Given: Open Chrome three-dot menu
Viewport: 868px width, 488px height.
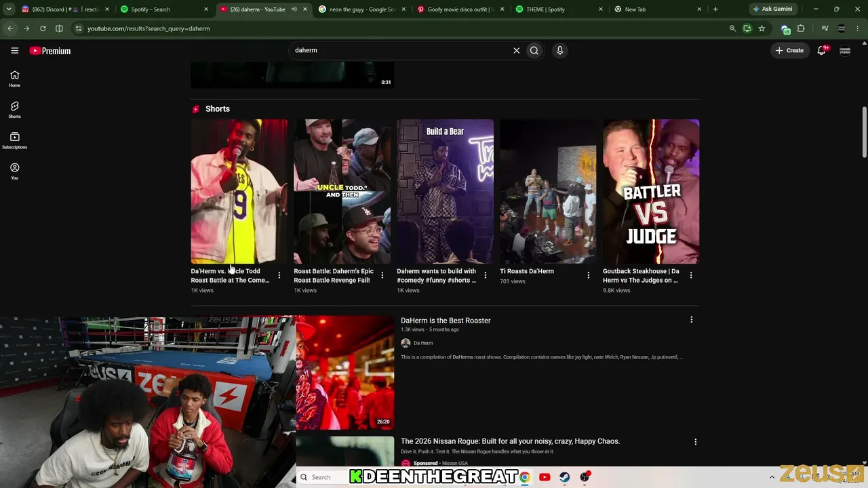Looking at the screenshot, I should click(x=858, y=28).
